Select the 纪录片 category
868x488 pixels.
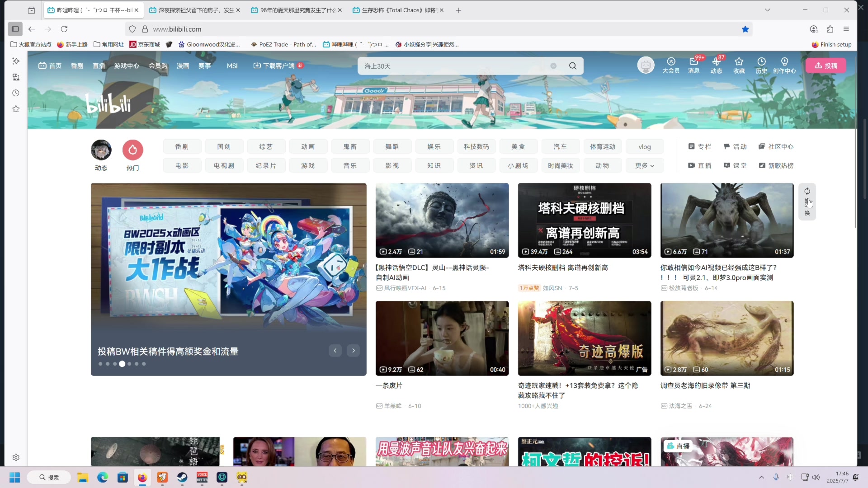pos(266,166)
